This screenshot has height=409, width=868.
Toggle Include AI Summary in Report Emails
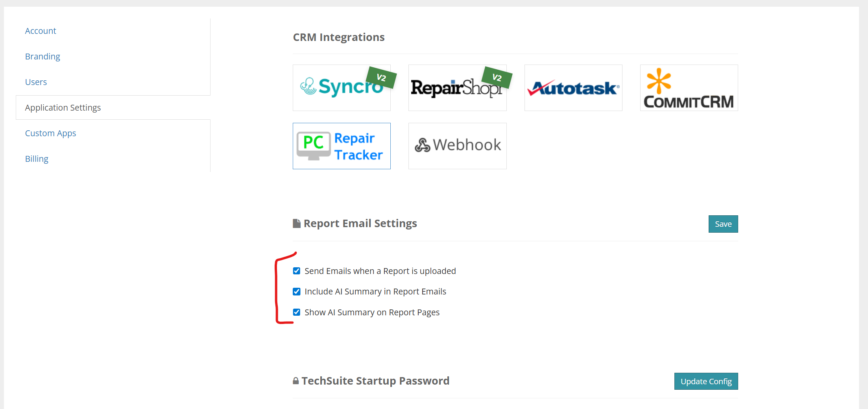click(x=297, y=292)
